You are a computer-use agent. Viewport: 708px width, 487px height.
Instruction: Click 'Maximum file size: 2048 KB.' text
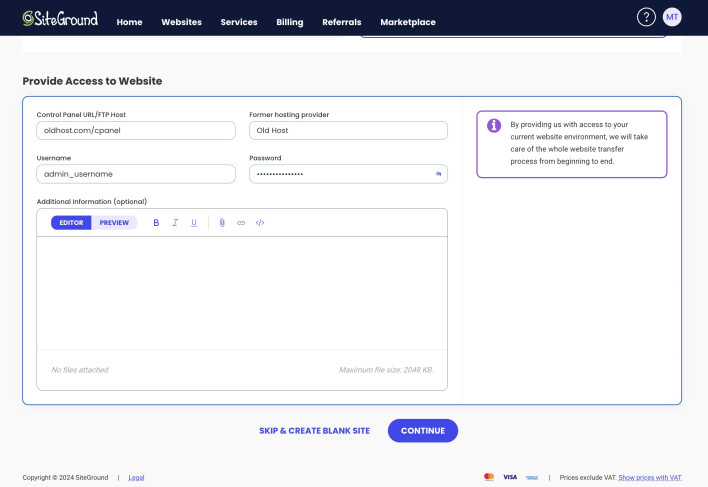[x=386, y=370]
